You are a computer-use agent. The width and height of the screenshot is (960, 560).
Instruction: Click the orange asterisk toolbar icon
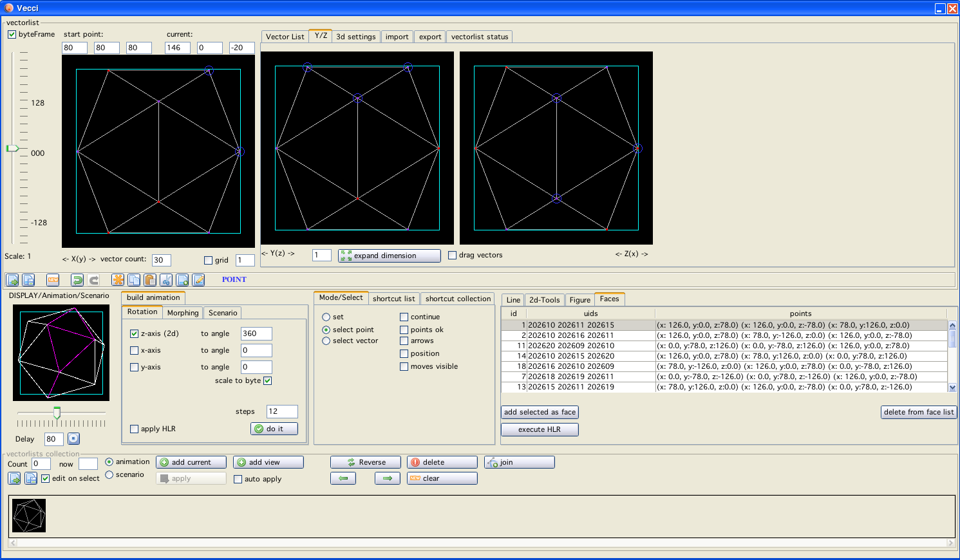pyautogui.click(x=118, y=280)
